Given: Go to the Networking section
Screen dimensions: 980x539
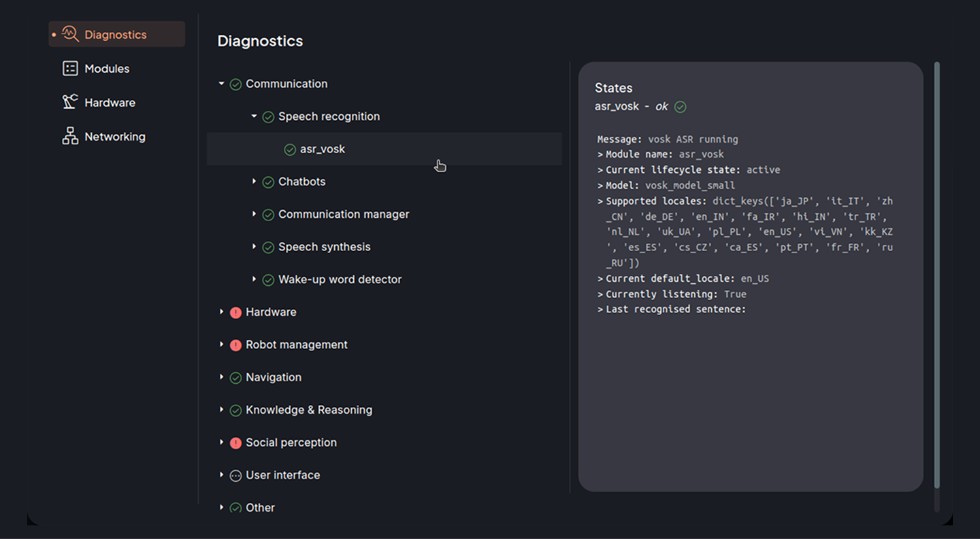Looking at the screenshot, I should (x=114, y=136).
